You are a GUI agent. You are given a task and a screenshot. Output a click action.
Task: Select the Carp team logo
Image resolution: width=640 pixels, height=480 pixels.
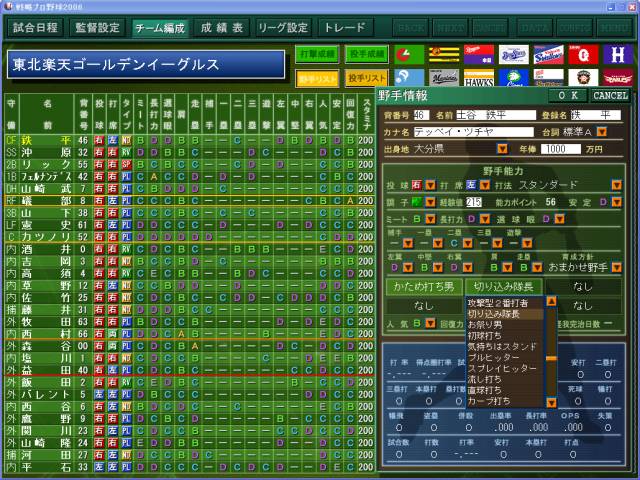pos(409,54)
